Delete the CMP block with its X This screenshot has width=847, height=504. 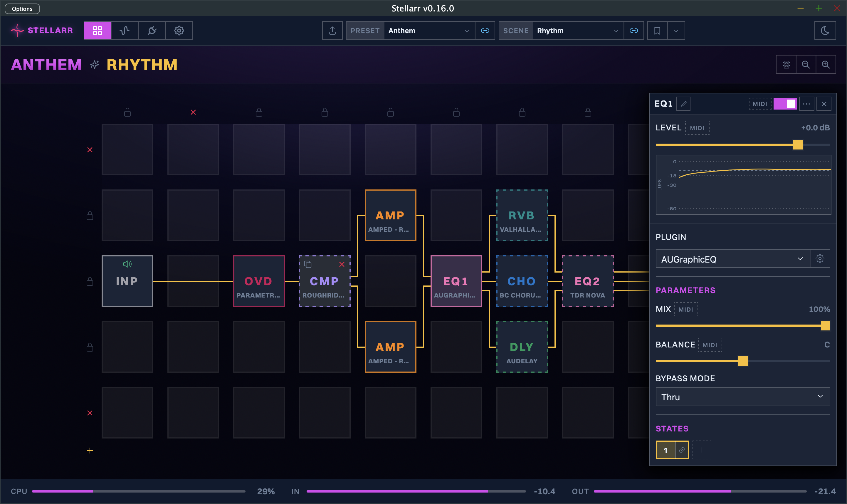(x=342, y=264)
